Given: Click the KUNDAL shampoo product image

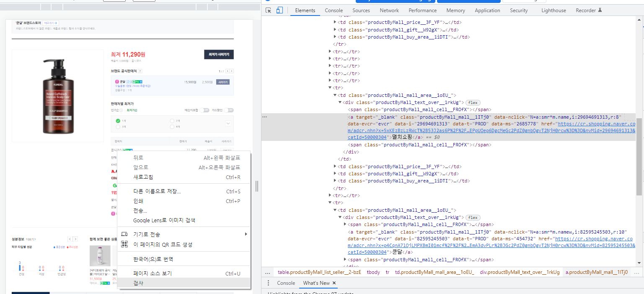Looking at the screenshot, I should 58,96.
